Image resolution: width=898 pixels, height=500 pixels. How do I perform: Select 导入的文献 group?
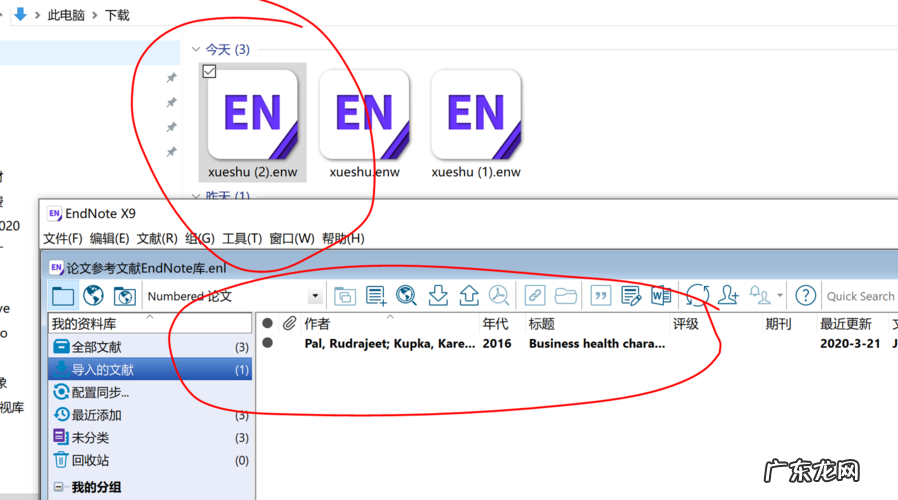151,369
